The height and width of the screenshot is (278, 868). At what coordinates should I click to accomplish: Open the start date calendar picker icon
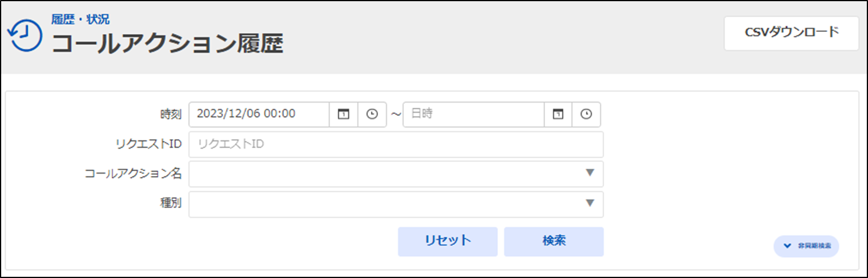344,115
